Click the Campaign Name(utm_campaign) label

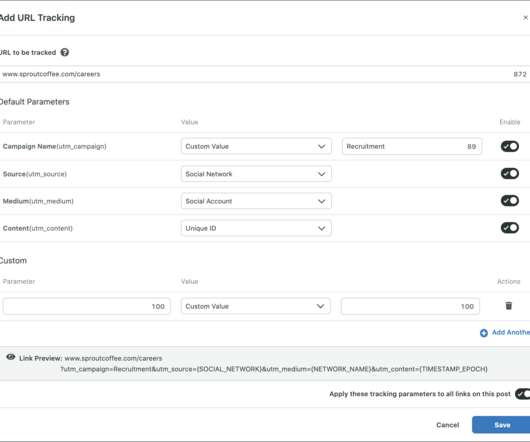pyautogui.click(x=54, y=146)
